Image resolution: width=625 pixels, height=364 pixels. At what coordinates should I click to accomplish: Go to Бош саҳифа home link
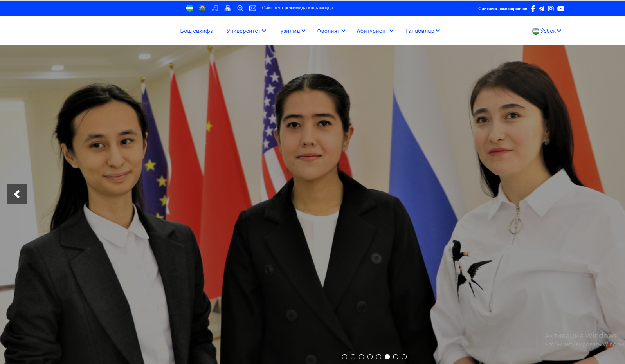[x=196, y=31]
